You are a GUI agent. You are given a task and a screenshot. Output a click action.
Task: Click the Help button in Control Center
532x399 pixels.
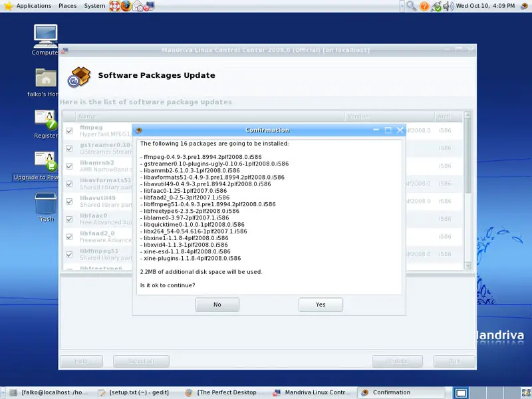coord(81,361)
